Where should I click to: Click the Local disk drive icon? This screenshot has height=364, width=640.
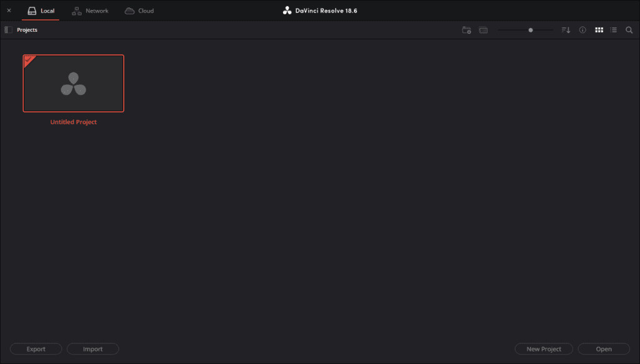pyautogui.click(x=32, y=11)
